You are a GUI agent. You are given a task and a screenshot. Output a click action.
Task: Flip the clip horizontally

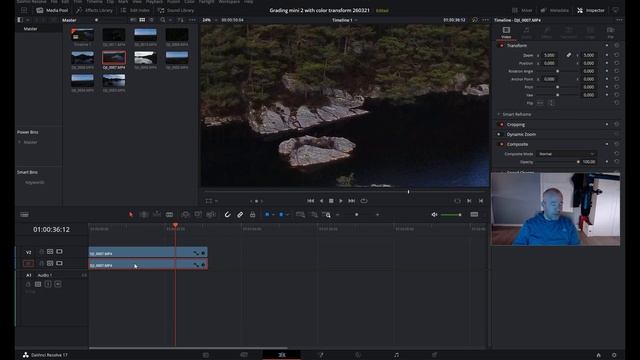[x=540, y=103]
